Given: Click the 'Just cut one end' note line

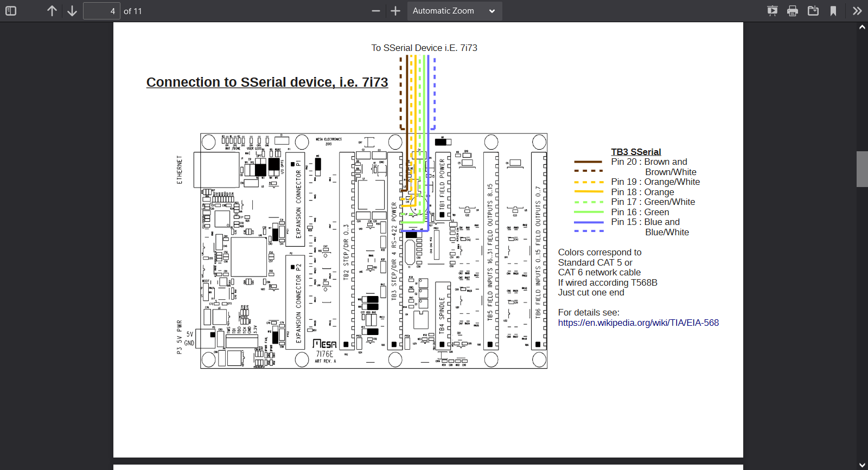Looking at the screenshot, I should (x=591, y=292).
